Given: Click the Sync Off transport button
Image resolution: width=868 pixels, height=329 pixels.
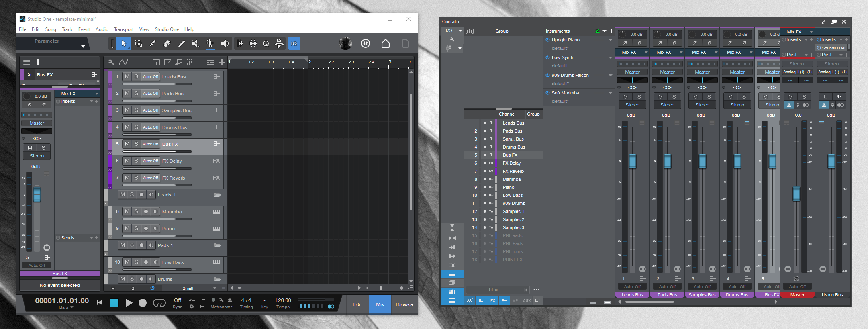Looking at the screenshot, I should pos(178,303).
